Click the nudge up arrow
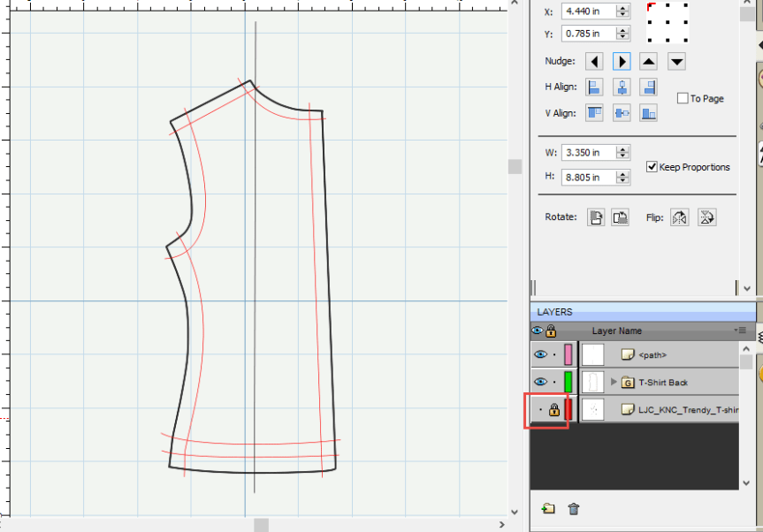This screenshot has width=763, height=532. coord(649,62)
